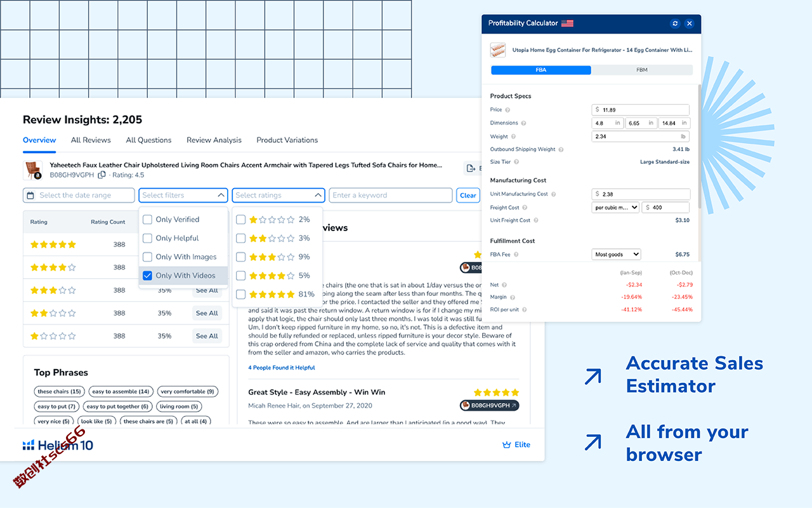Switch to the Review Analysis tab

pos(214,140)
